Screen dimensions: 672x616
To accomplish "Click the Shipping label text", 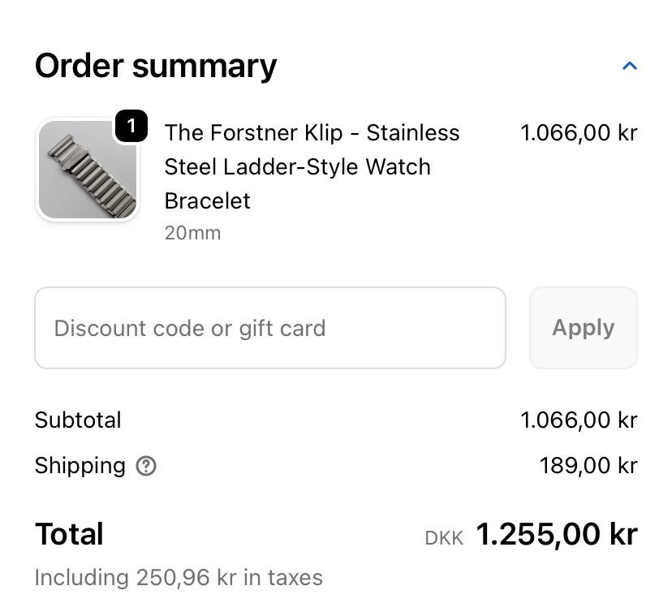I will click(x=80, y=466).
